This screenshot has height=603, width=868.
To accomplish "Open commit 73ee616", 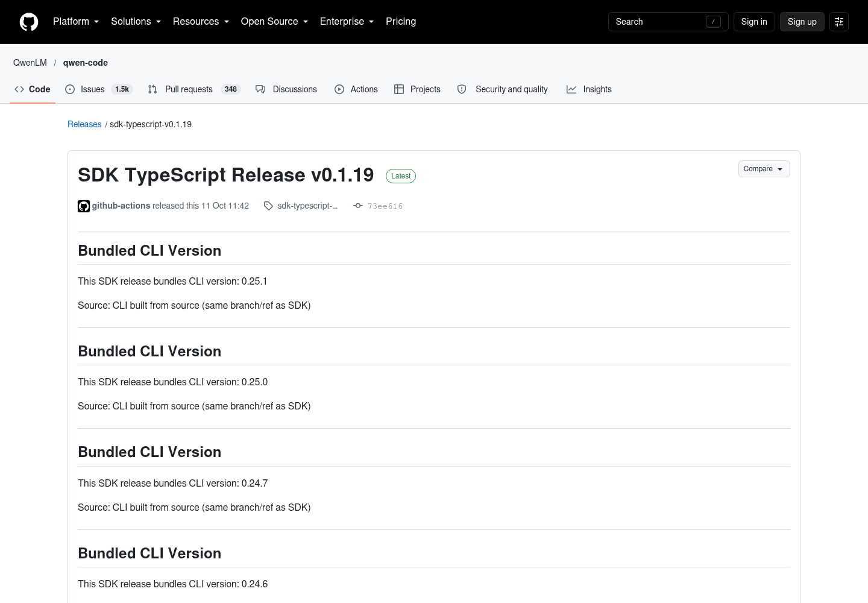I will [x=385, y=206].
